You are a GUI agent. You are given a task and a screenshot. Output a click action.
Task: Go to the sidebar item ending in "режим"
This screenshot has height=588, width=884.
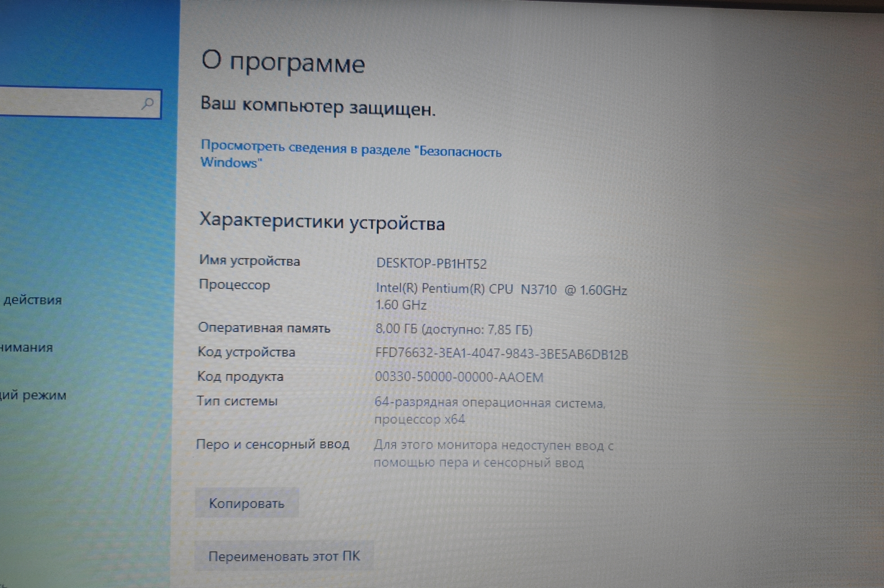[33, 395]
